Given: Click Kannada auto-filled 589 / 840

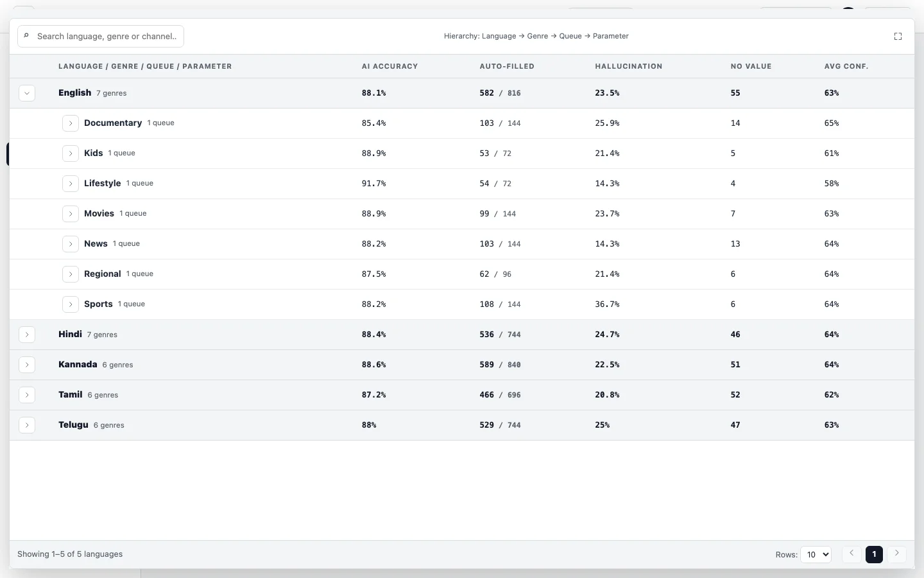Looking at the screenshot, I should click(500, 365).
